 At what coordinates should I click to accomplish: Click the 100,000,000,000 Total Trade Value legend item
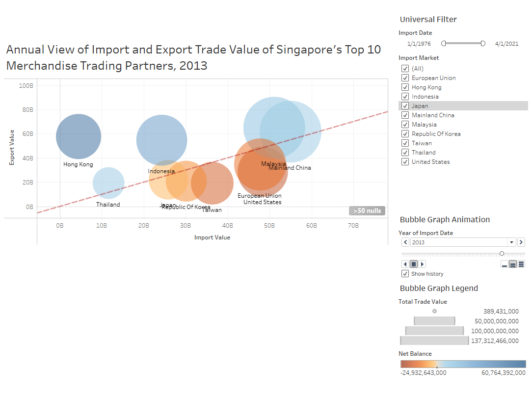coord(434,331)
